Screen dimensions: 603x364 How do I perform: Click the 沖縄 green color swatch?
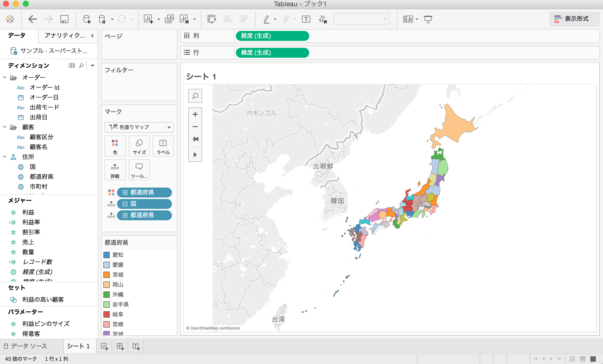(107, 295)
